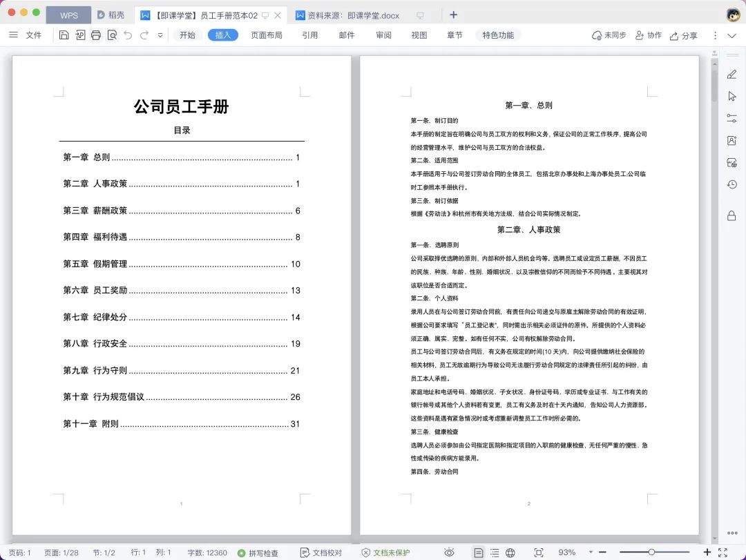Add a new tab with the plus button
746x560 pixels.
pos(453,15)
